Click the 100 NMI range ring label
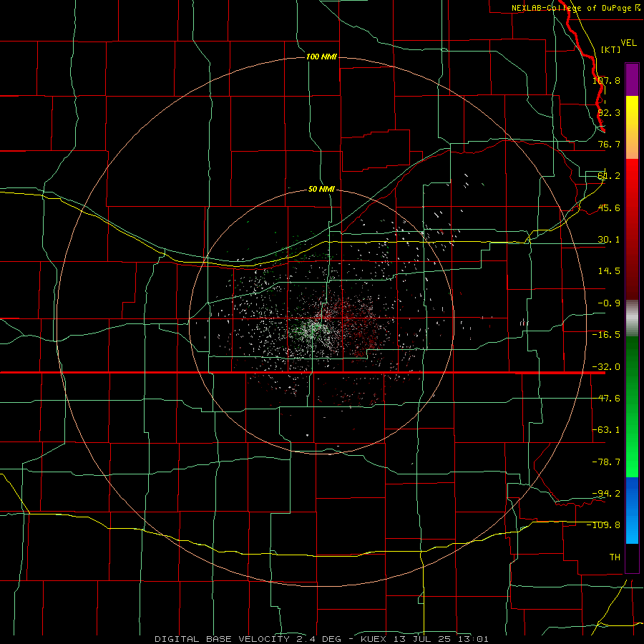The width and height of the screenshot is (644, 644). [x=321, y=57]
